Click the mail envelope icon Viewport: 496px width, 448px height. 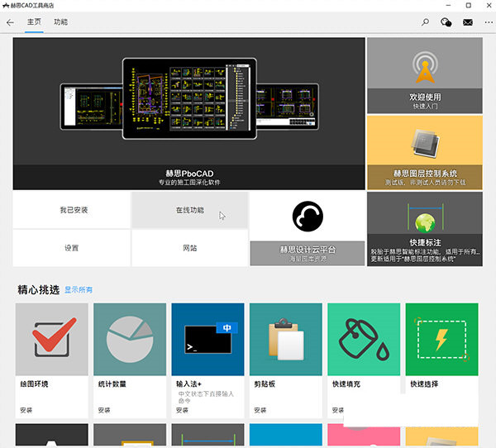pyautogui.click(x=468, y=22)
